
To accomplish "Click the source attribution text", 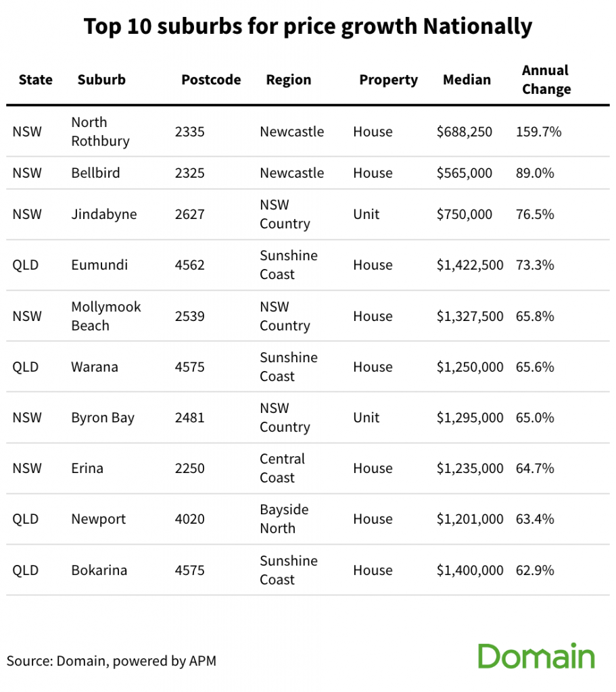I will click(x=112, y=661).
